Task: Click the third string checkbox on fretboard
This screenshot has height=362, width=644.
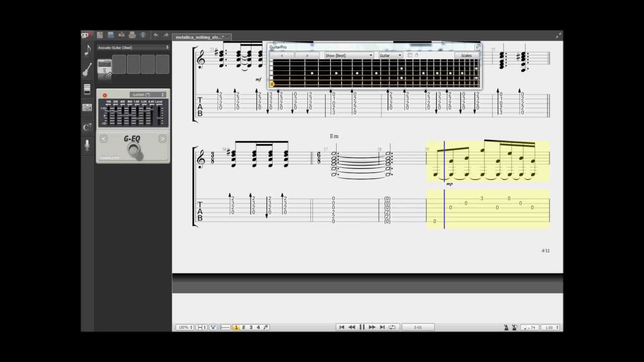Action: point(271,72)
